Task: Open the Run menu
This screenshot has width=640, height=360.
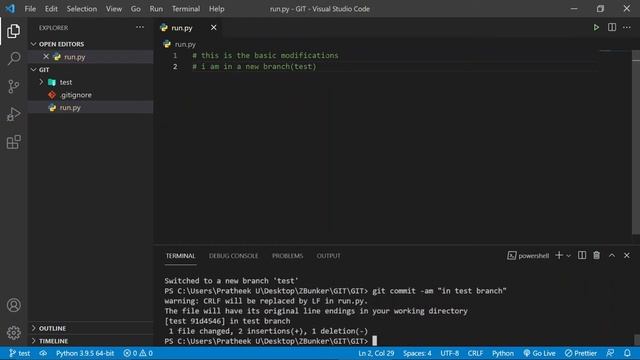Action: [x=156, y=9]
